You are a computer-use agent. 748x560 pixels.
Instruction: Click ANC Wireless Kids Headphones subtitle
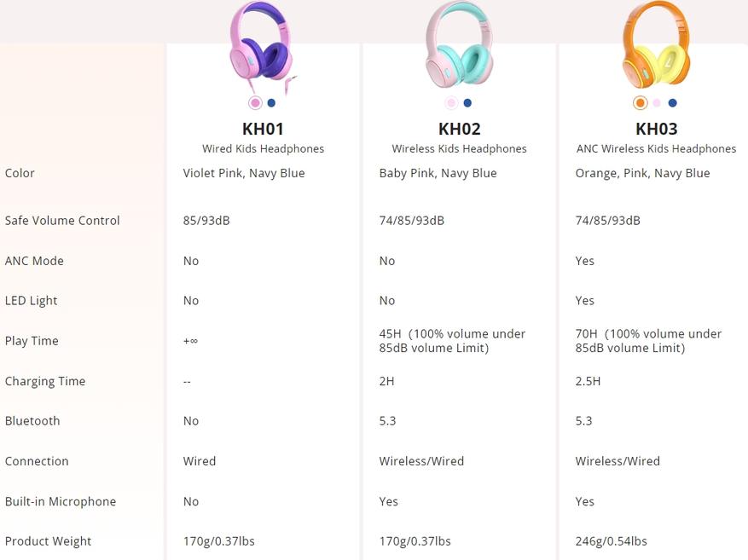(656, 149)
